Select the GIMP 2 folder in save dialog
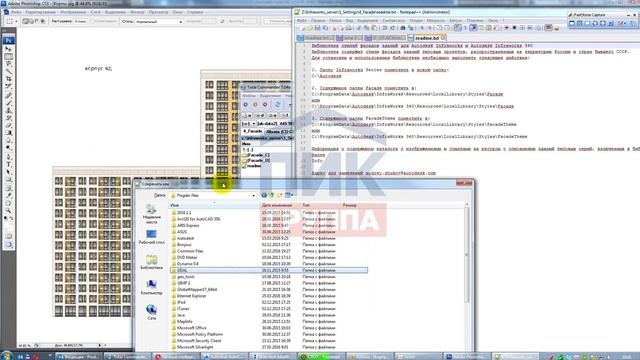 click(x=183, y=283)
